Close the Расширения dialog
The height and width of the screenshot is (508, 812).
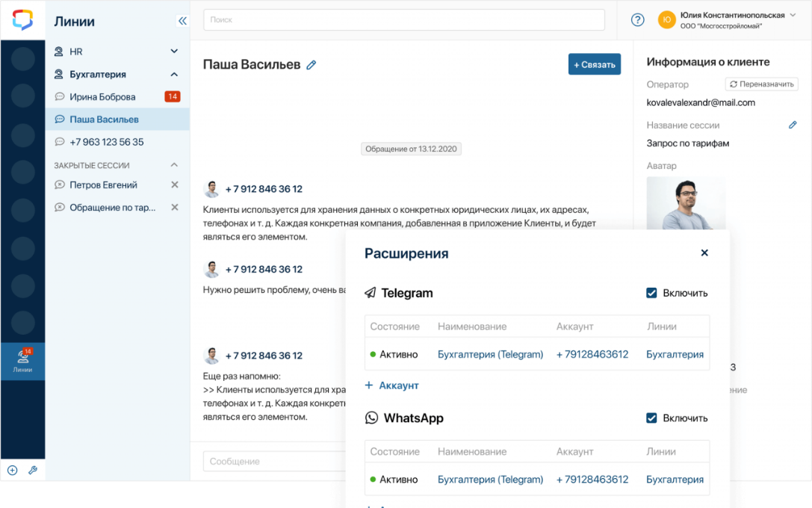point(704,253)
